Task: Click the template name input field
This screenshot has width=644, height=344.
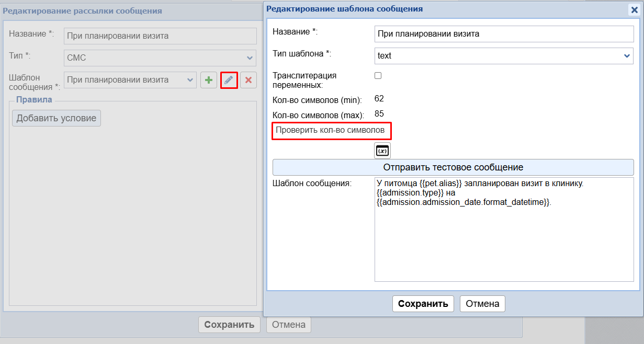Action: pos(504,34)
